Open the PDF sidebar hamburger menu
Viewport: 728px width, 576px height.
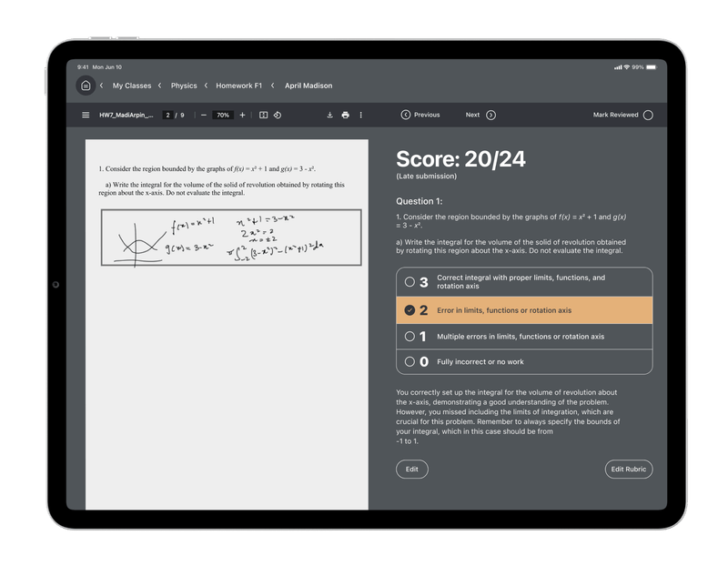click(x=86, y=116)
